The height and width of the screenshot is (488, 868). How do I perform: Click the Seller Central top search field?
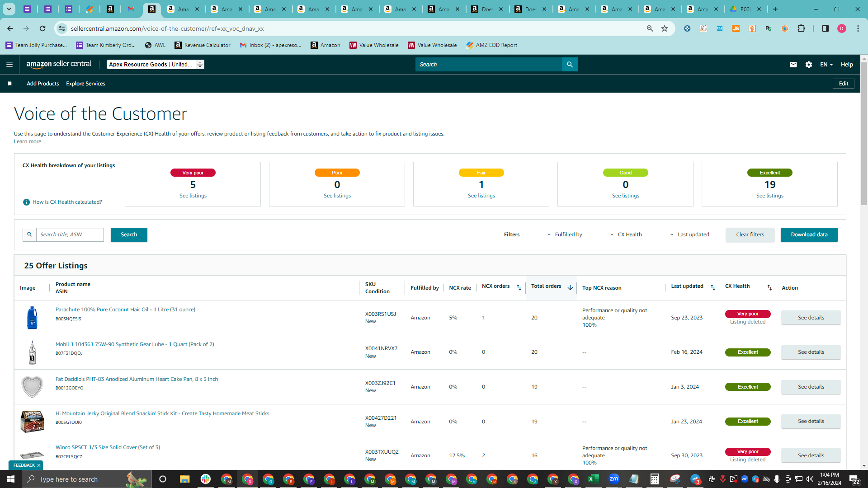pyautogui.click(x=489, y=65)
